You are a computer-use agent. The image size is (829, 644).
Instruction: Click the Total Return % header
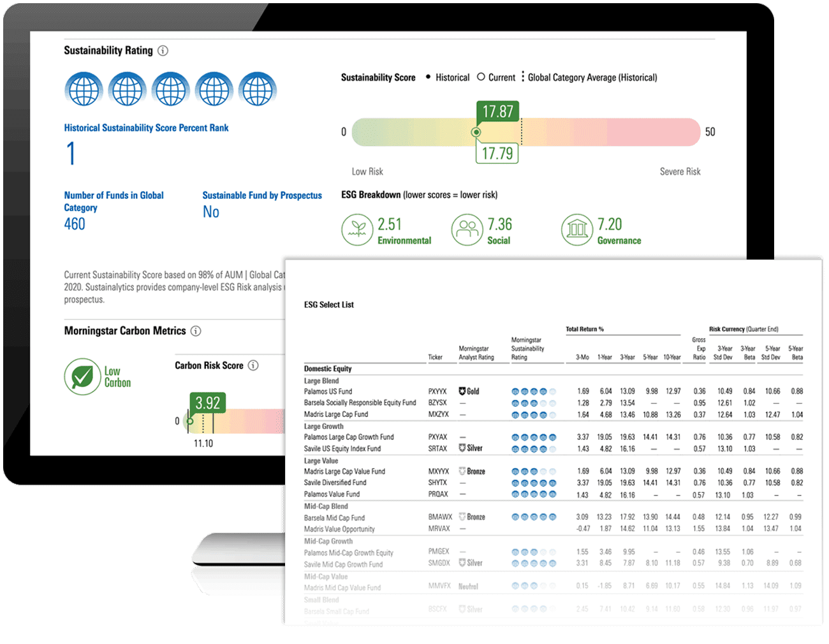(585, 329)
